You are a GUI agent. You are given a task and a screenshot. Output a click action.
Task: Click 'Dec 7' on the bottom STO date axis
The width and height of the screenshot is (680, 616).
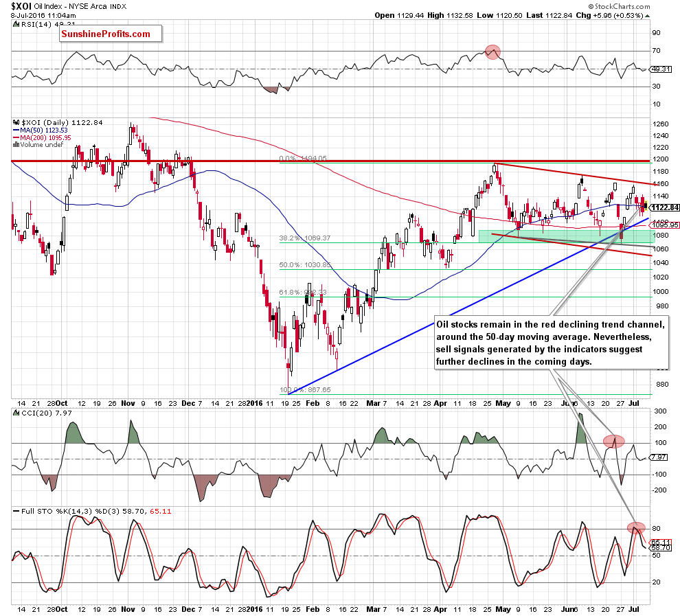(x=192, y=609)
